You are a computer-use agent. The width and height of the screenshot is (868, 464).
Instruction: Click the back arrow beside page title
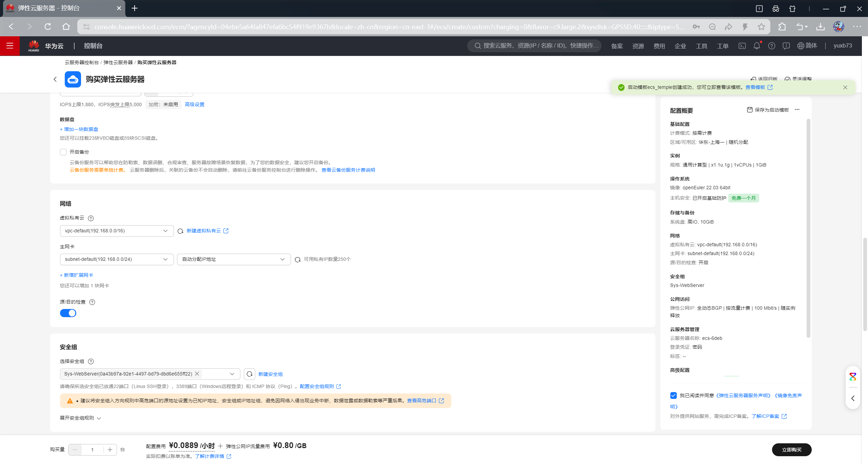(x=55, y=79)
